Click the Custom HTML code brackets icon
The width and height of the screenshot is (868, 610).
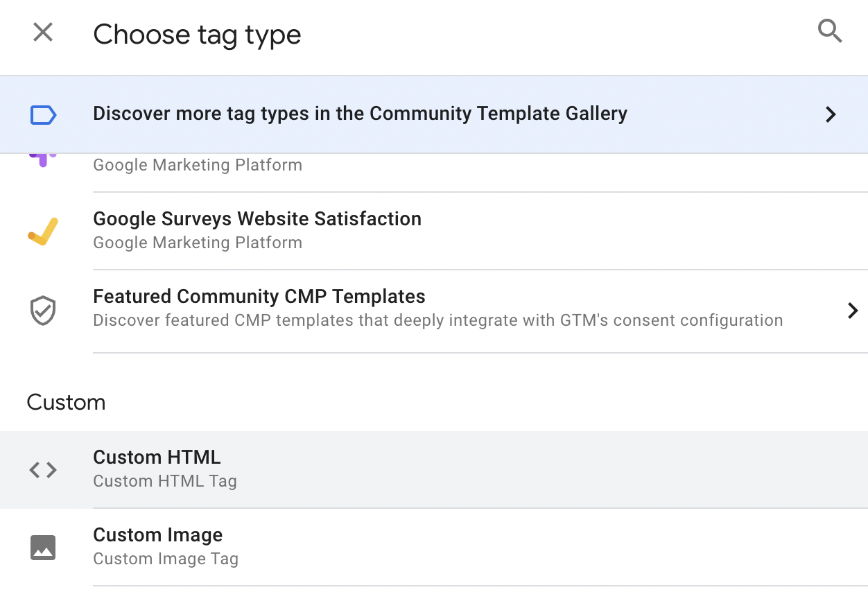coord(43,470)
